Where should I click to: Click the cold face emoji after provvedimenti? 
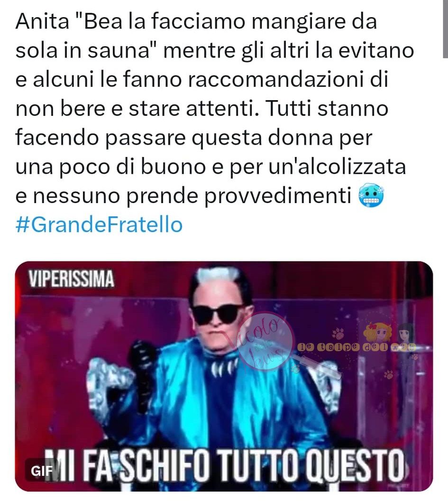tap(371, 195)
